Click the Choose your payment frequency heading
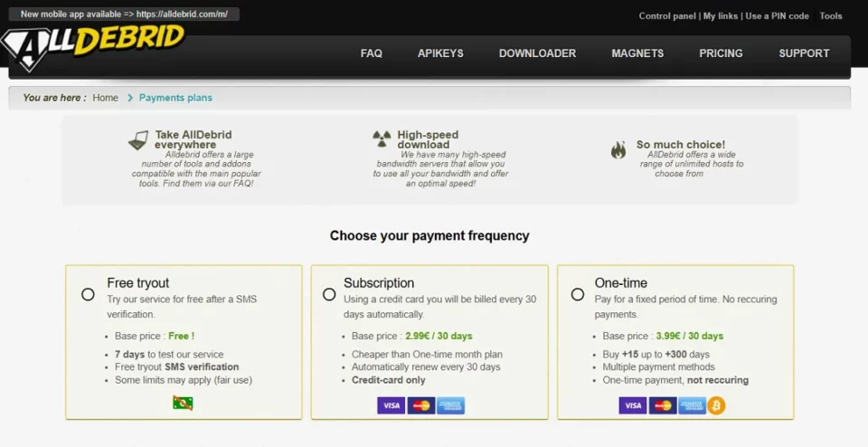 429,236
